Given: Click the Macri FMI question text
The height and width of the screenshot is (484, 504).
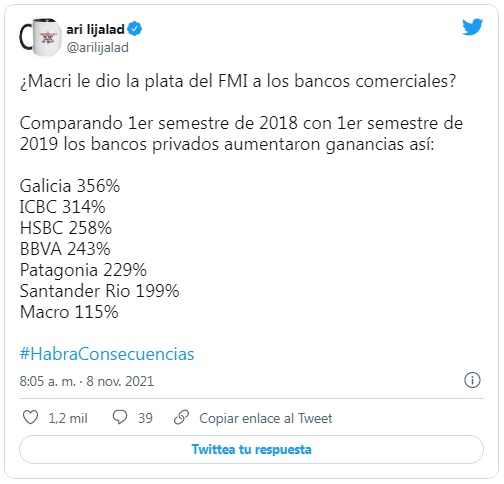Looking at the screenshot, I should click(238, 81).
